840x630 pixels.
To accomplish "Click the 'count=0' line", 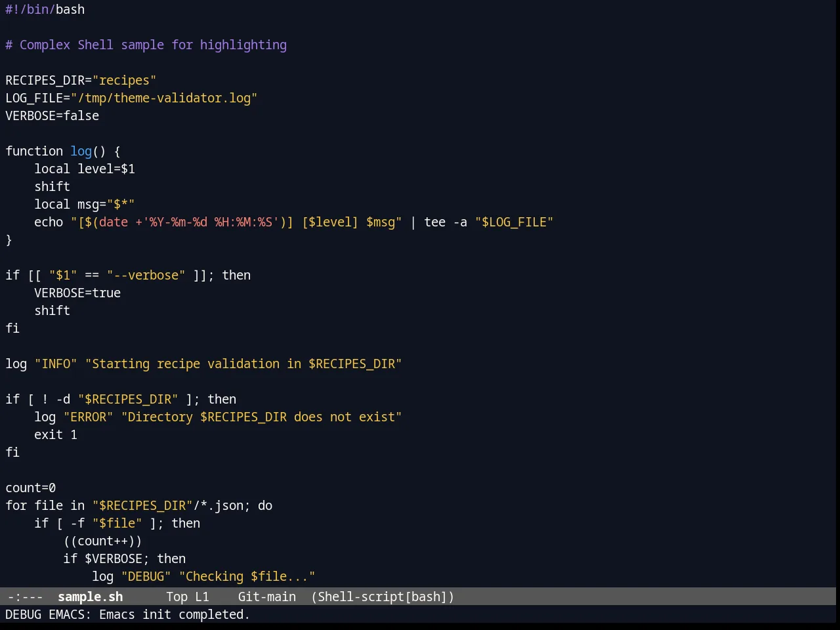I will 31,488.
